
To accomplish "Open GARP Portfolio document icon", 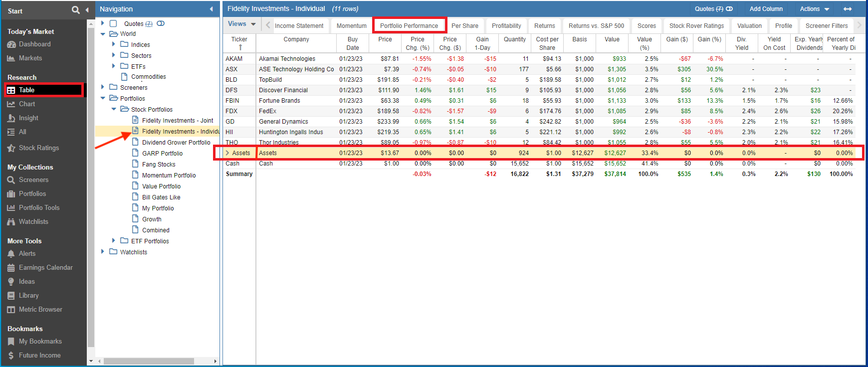I will 135,153.
